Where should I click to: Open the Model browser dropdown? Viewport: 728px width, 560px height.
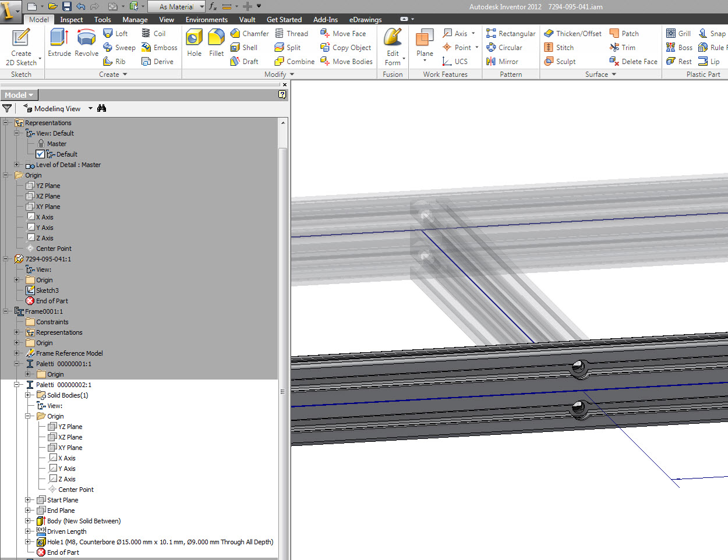(19, 95)
